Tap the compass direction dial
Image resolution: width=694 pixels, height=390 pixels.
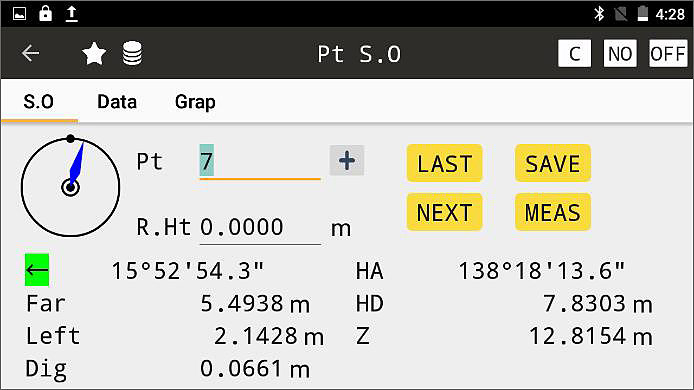(70, 186)
